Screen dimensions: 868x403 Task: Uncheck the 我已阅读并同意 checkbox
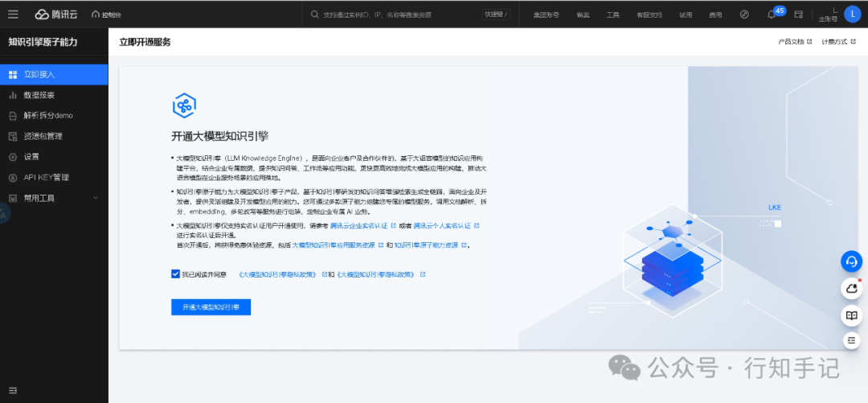175,273
